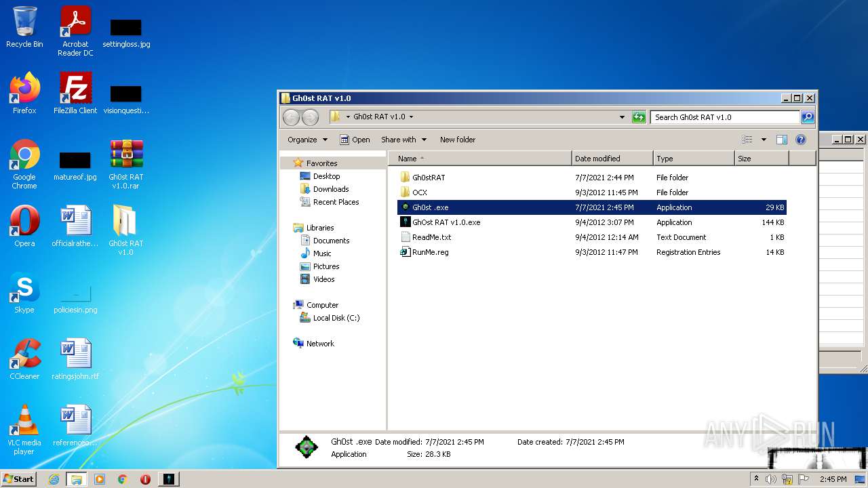This screenshot has width=868, height=488.
Task: Select Favorites in navigation pane
Action: tap(321, 163)
